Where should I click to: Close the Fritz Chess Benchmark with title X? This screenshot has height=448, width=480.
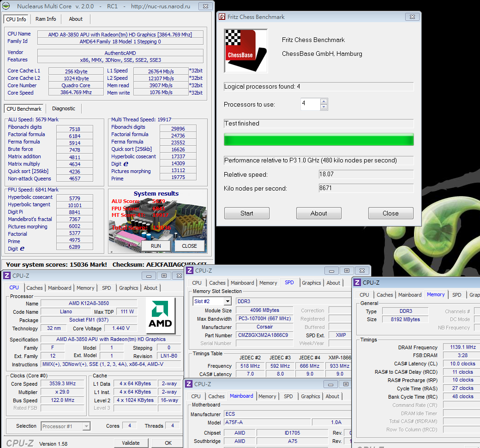(412, 17)
